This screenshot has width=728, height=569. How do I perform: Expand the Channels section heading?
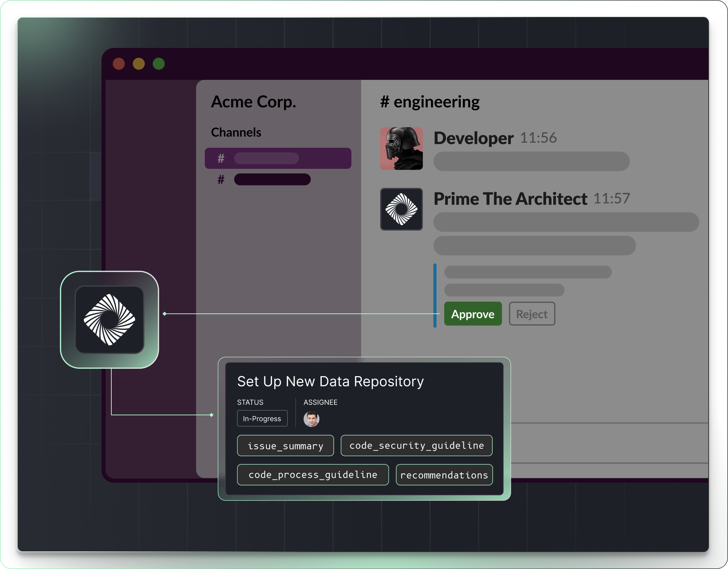[x=236, y=132]
